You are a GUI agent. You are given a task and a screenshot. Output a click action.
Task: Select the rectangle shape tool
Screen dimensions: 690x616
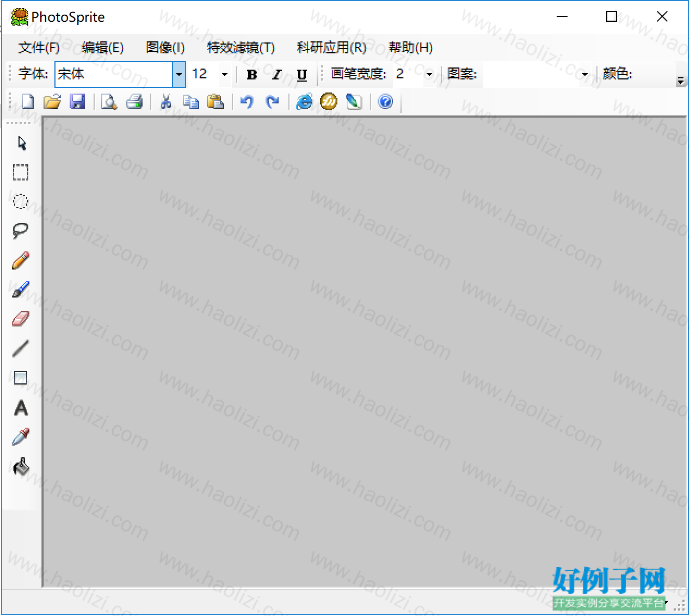pyautogui.click(x=21, y=378)
